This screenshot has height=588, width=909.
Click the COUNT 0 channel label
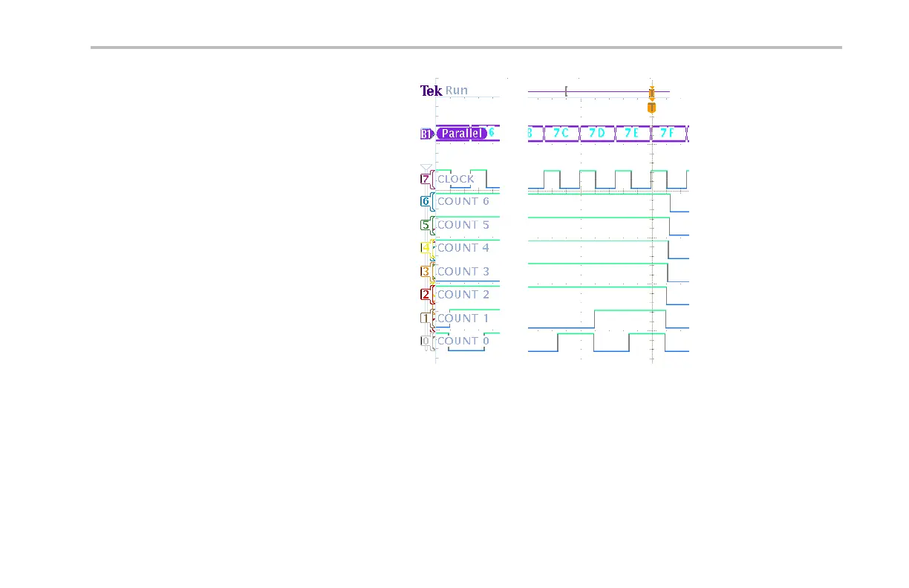click(463, 342)
